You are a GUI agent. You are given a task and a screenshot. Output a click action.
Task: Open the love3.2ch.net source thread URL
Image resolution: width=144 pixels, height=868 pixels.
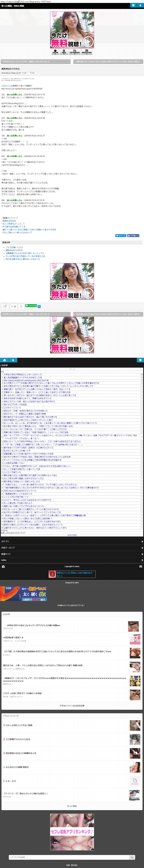click(22, 89)
